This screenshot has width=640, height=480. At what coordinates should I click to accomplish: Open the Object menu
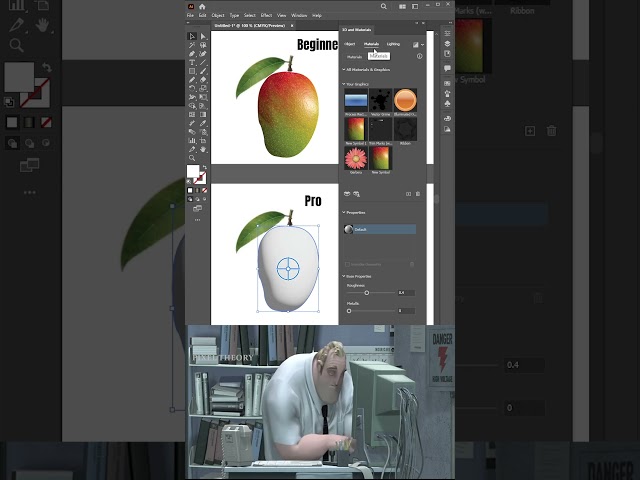[218, 16]
